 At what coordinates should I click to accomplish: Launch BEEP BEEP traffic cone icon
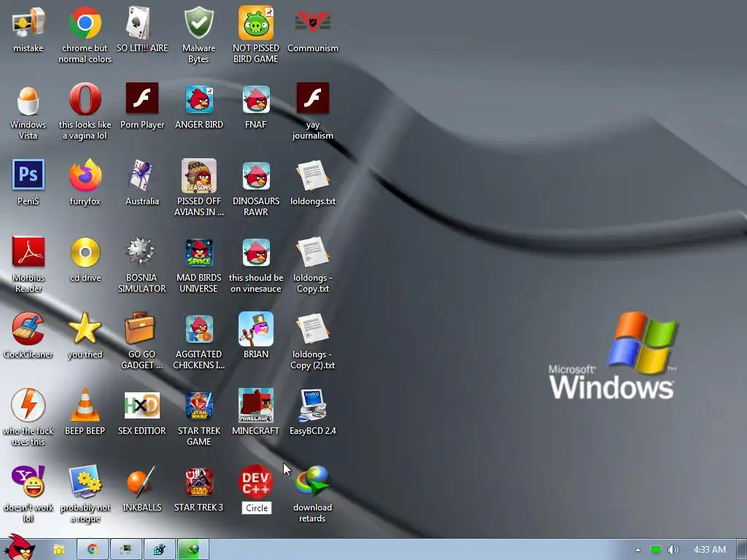click(x=85, y=405)
